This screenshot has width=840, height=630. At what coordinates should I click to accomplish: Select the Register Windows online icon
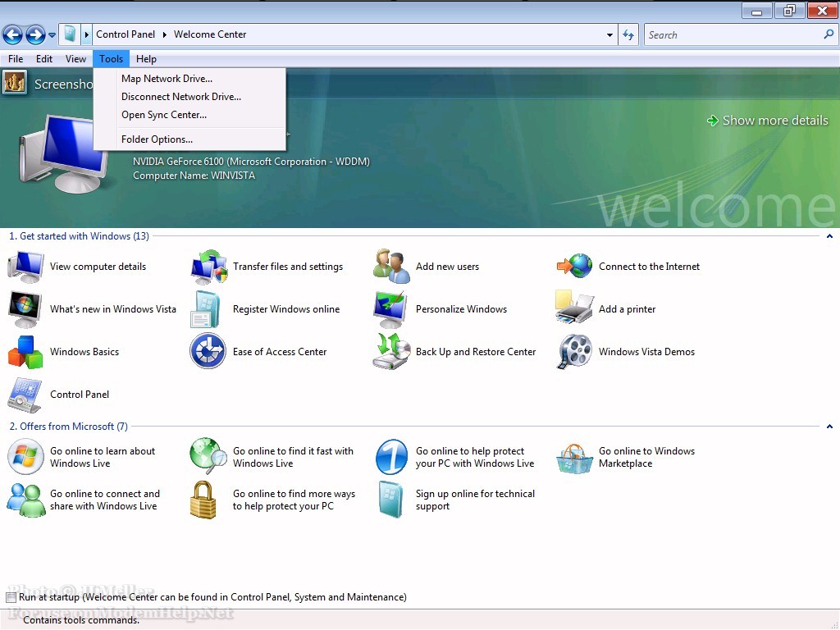pos(206,309)
